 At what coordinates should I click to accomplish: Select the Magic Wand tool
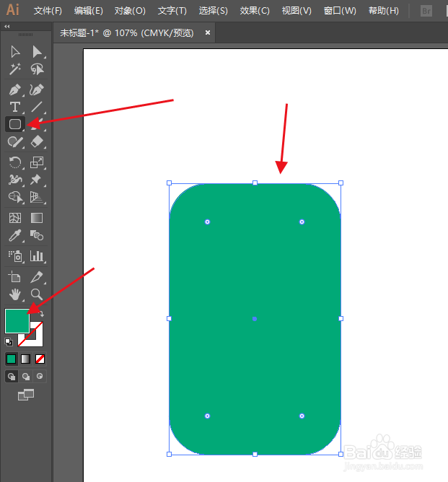tap(15, 69)
